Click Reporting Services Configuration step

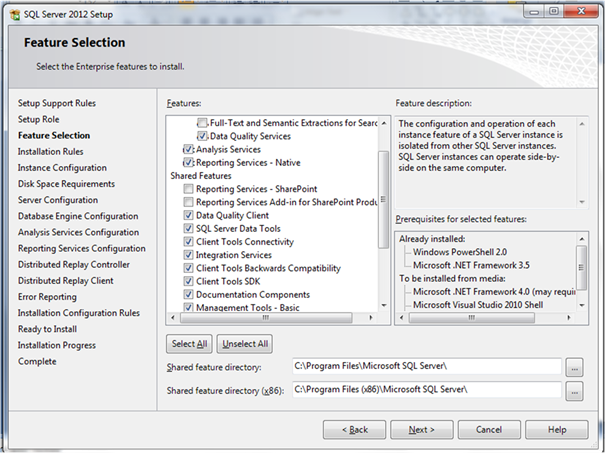coord(82,248)
